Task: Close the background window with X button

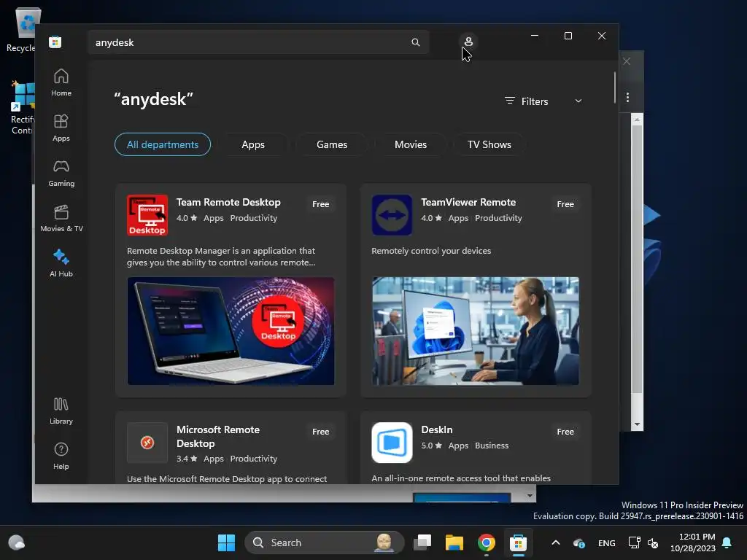Action: (627, 61)
